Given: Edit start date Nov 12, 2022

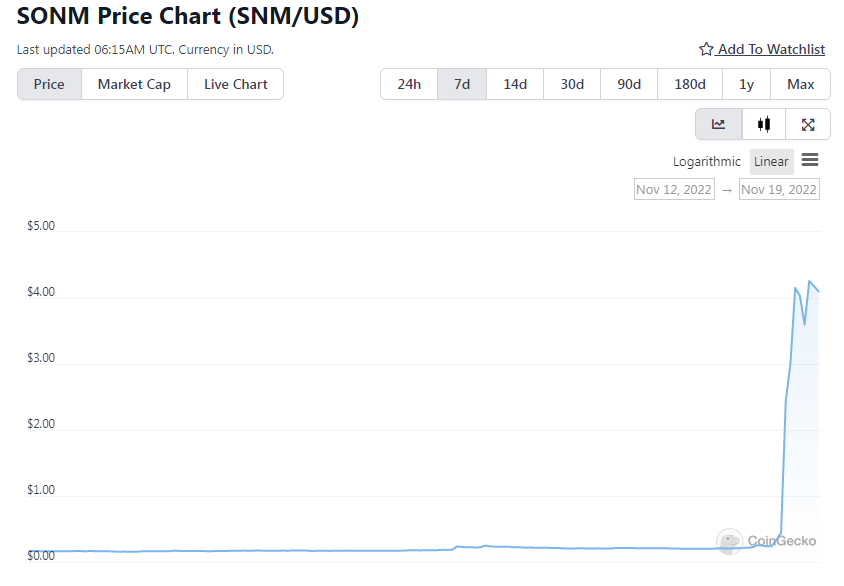Looking at the screenshot, I should tap(674, 189).
